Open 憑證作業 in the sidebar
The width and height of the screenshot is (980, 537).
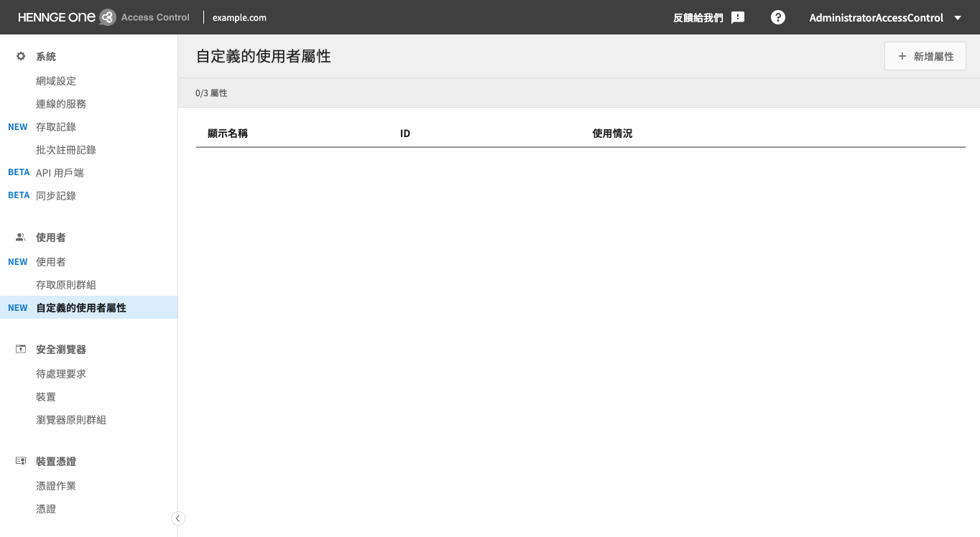click(56, 486)
